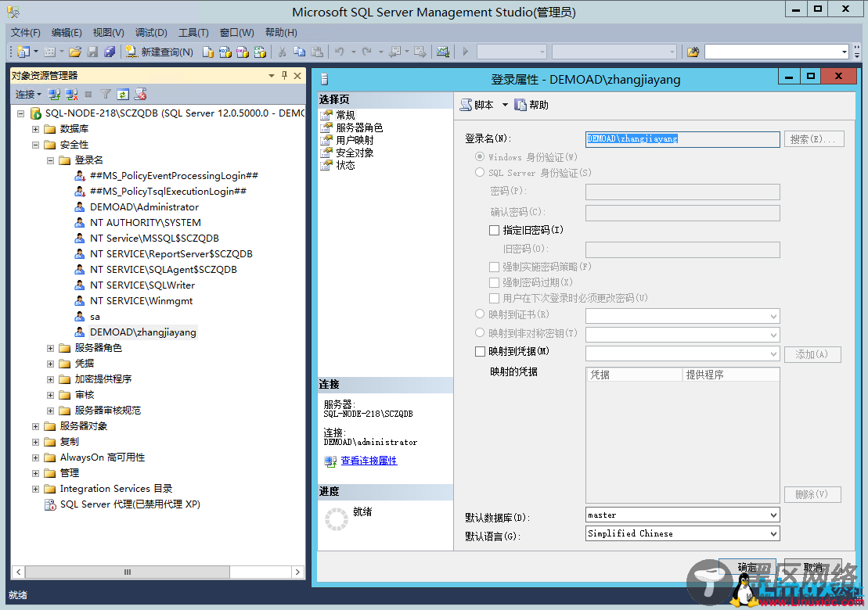Click the MDX query toolbar icon
The height and width of the screenshot is (610, 868).
coord(225,52)
